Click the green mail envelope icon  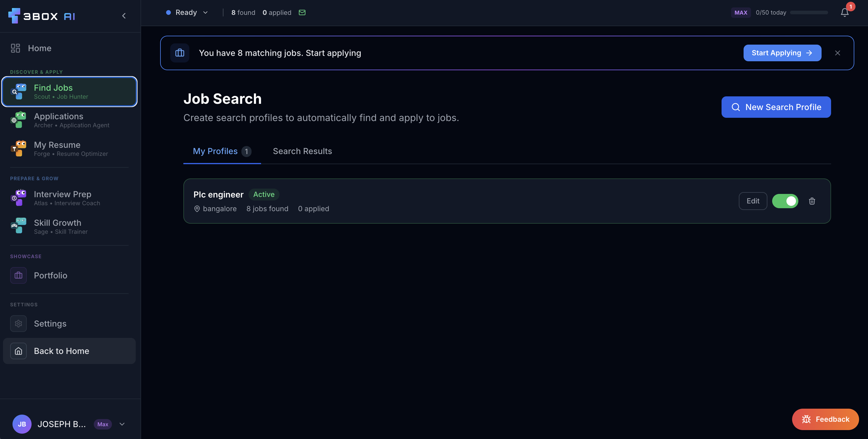click(x=302, y=12)
